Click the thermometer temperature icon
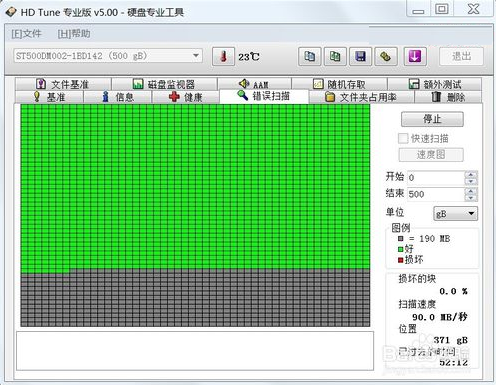This screenshot has height=385, width=496. click(x=223, y=56)
